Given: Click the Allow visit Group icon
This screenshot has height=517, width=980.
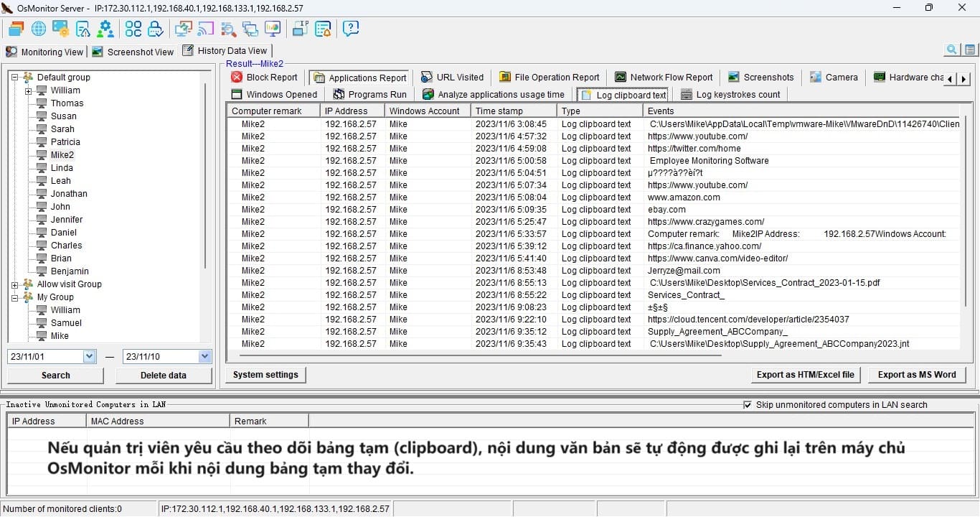Looking at the screenshot, I should tap(28, 284).
